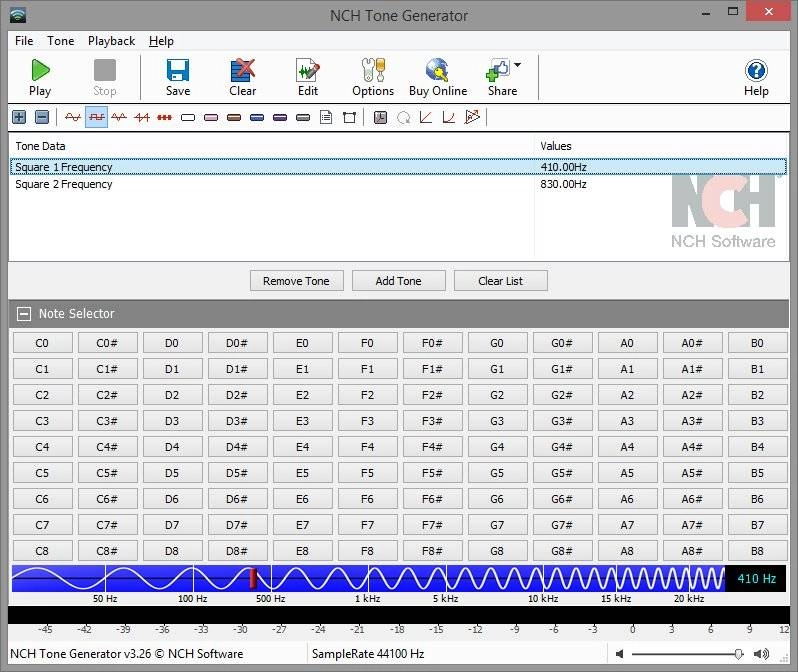Open the Help menu
798x672 pixels.
(161, 41)
